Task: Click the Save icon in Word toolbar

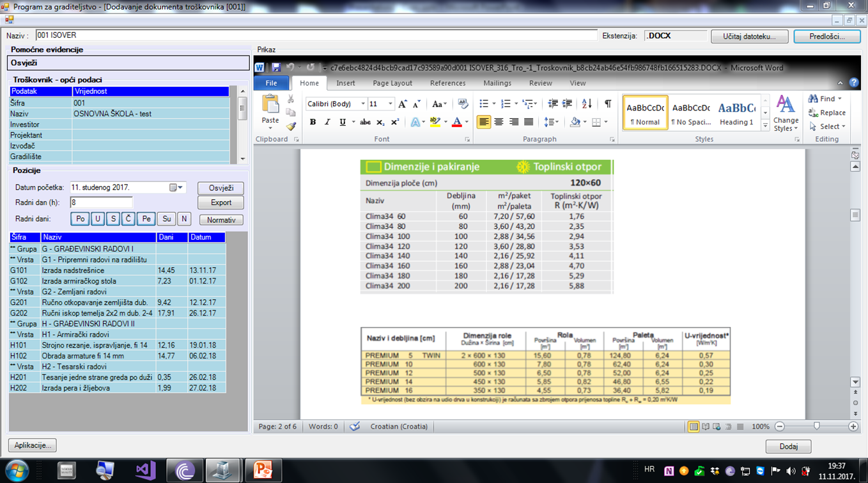Action: point(276,67)
